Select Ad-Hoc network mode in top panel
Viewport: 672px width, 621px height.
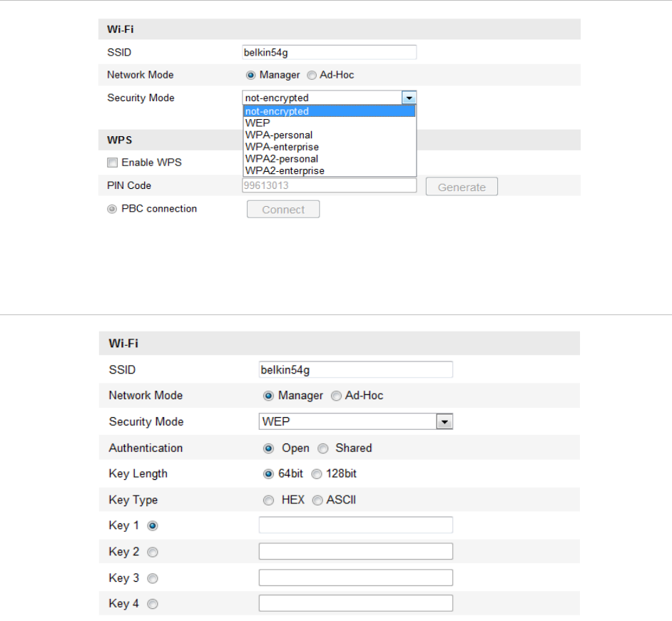[312, 76]
